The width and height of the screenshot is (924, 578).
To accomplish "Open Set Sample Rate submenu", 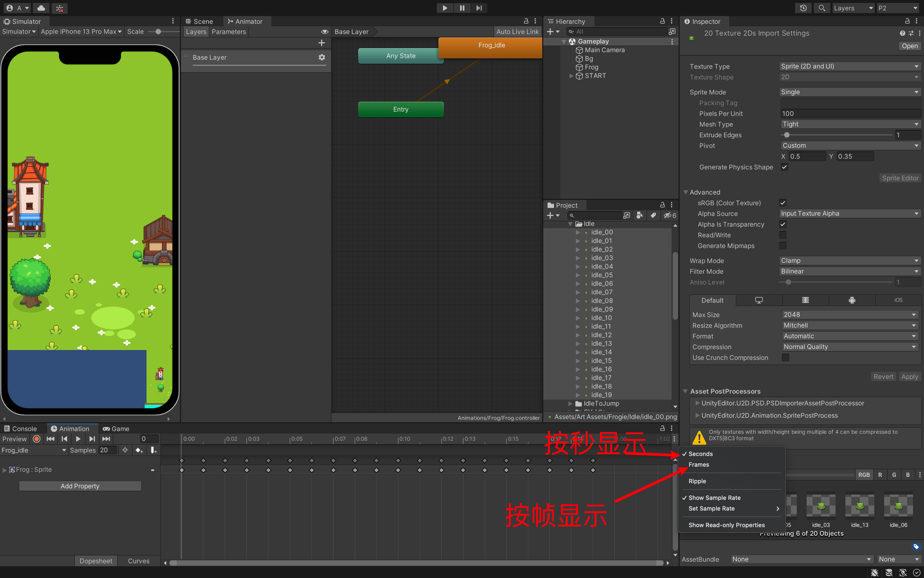I will (x=731, y=508).
